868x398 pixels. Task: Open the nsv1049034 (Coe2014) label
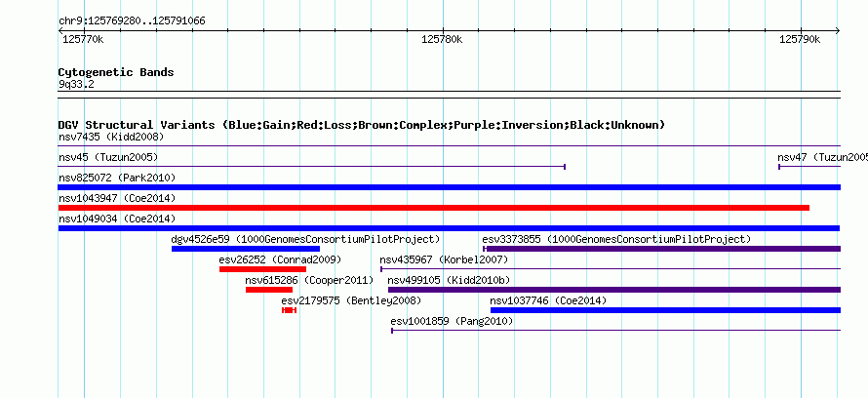(x=117, y=219)
